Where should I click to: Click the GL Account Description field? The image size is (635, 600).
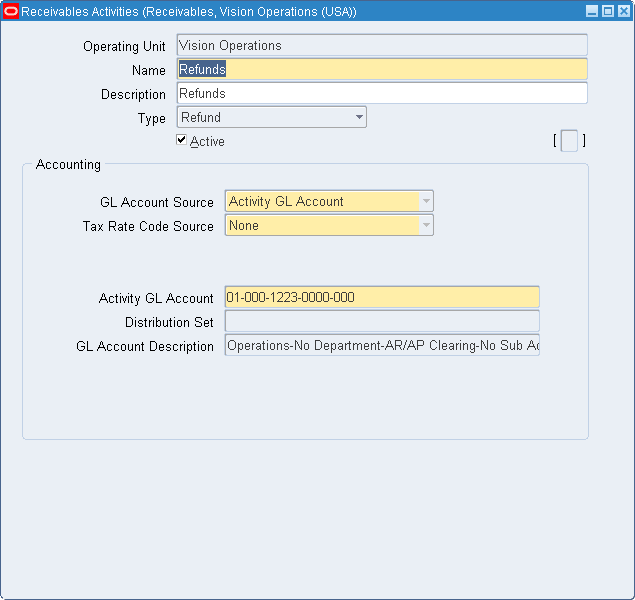pyautogui.click(x=382, y=345)
